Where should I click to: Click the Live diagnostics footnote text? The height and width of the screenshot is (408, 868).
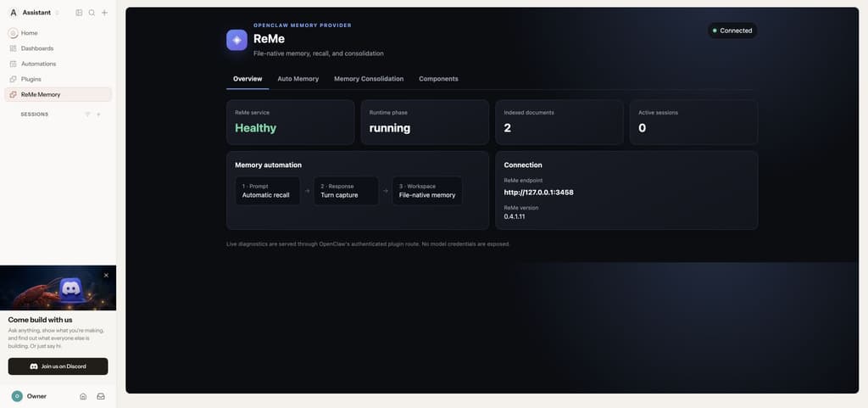click(x=368, y=244)
